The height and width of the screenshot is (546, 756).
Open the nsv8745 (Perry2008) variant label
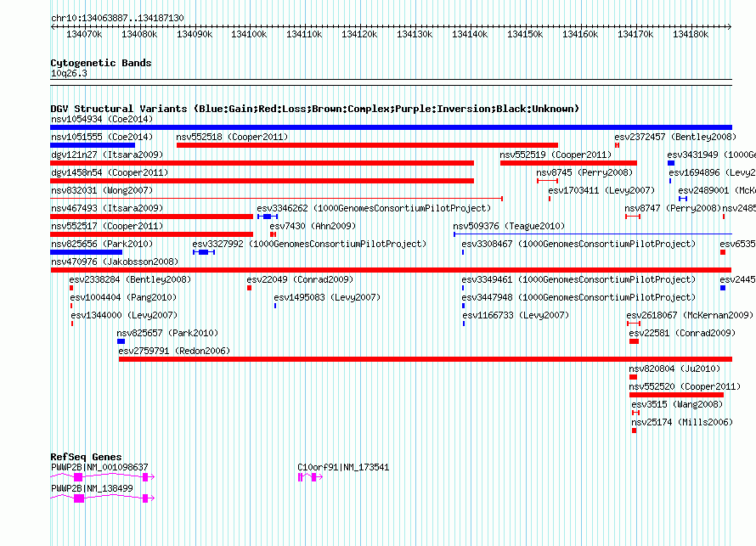click(x=584, y=172)
